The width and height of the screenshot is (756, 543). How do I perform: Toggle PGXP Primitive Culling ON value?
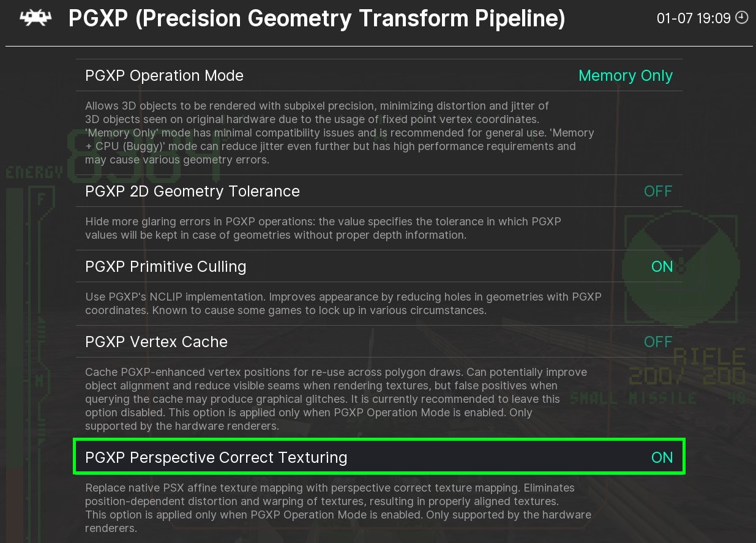(x=662, y=266)
